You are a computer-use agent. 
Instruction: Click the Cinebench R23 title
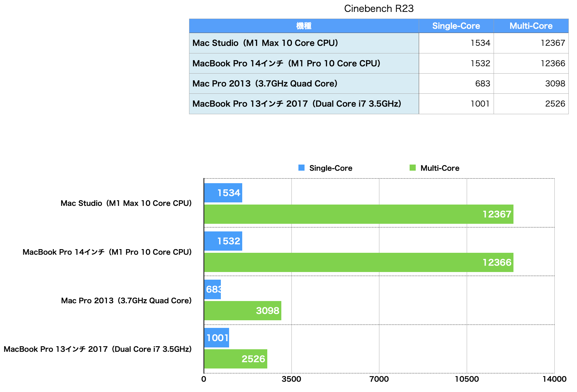coord(378,9)
